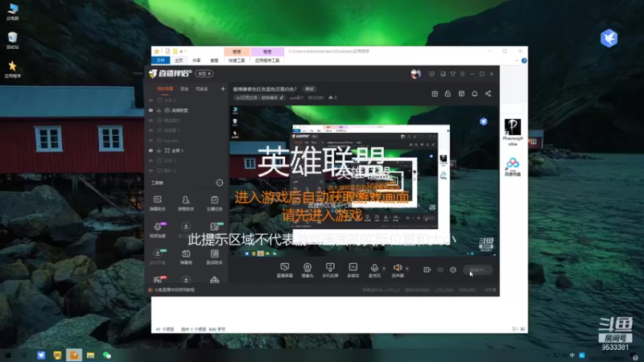Open the 文件 tab in File Explorer

[x=160, y=60]
